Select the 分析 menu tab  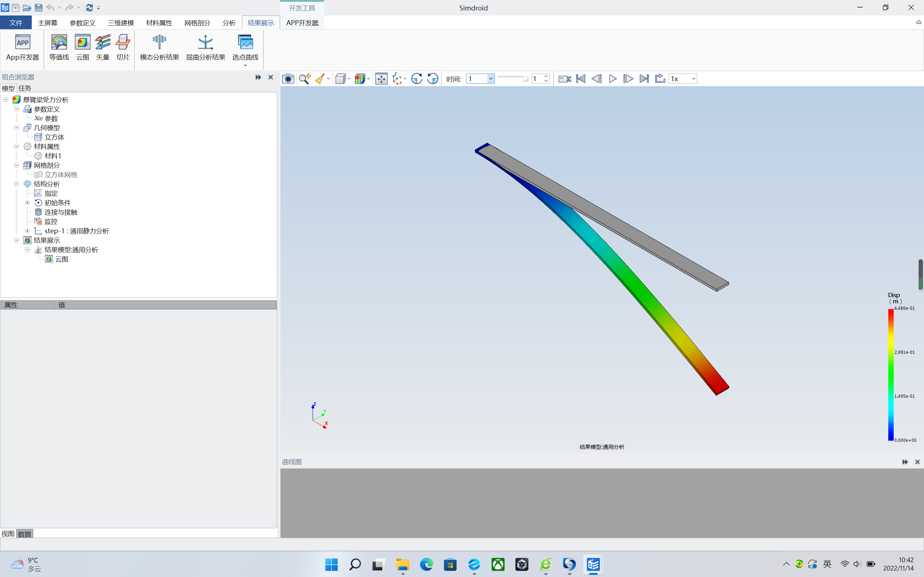[228, 23]
